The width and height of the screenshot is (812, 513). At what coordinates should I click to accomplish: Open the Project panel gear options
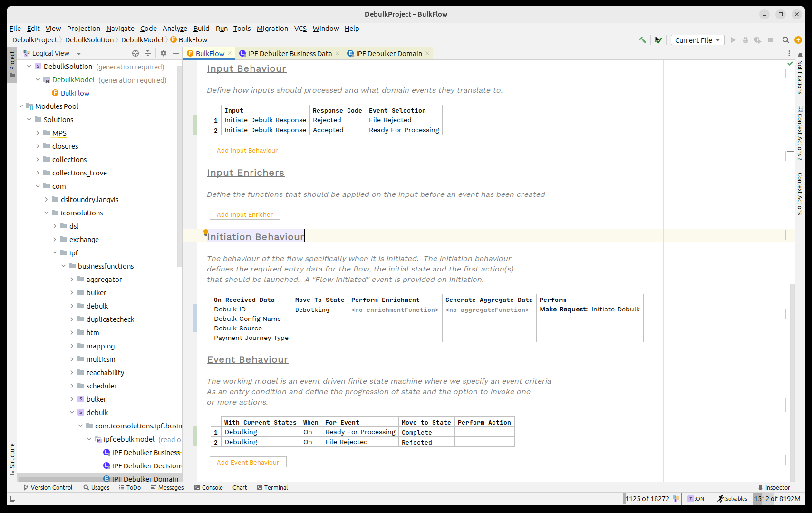tap(164, 53)
